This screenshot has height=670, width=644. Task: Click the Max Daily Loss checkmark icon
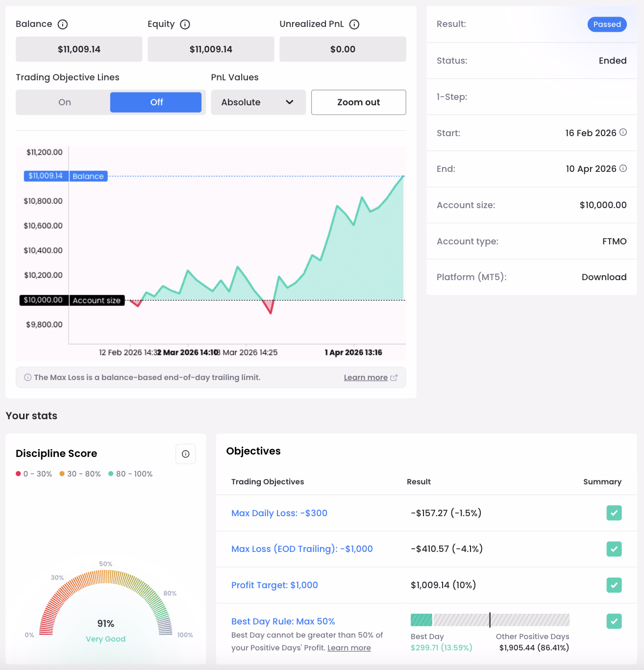(614, 513)
